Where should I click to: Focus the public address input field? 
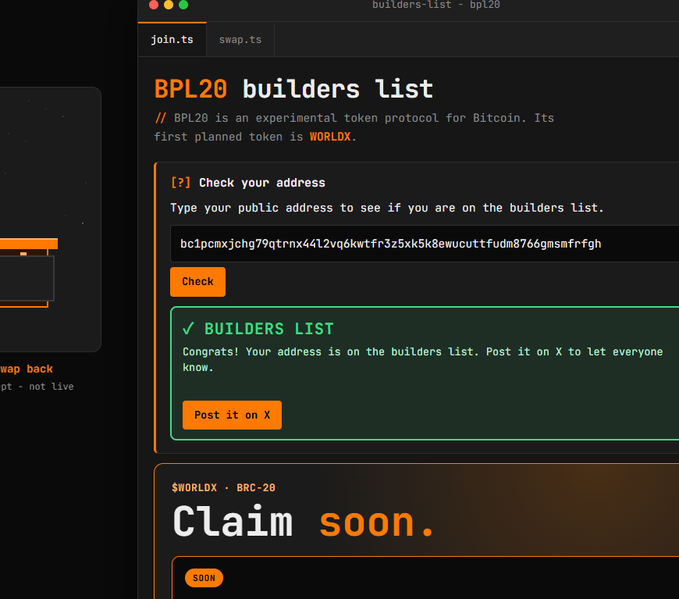point(424,244)
